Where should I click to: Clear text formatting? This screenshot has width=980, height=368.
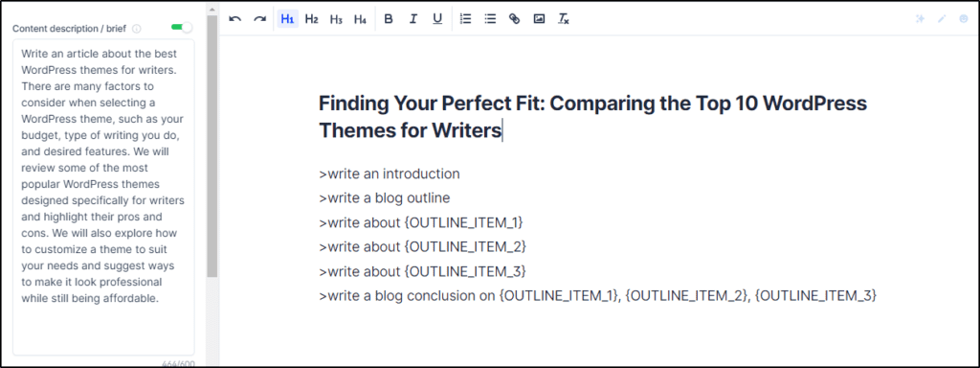(x=564, y=19)
